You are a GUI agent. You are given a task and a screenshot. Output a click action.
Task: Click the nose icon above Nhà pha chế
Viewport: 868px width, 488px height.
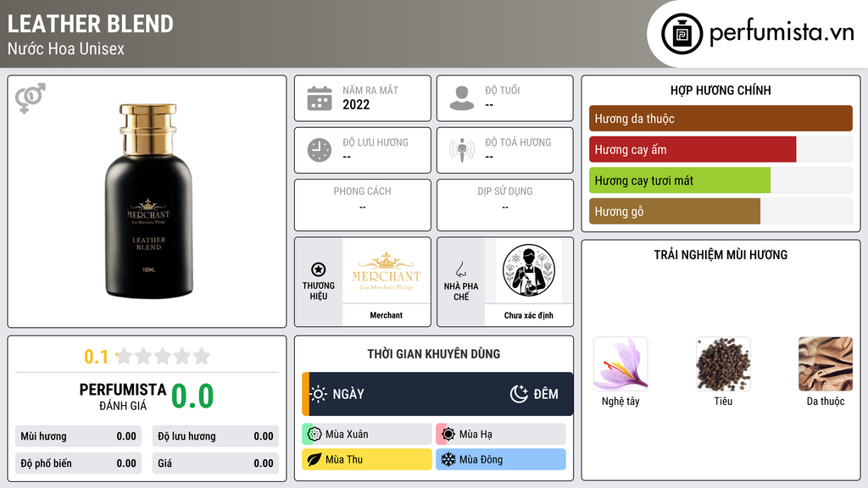click(x=460, y=269)
